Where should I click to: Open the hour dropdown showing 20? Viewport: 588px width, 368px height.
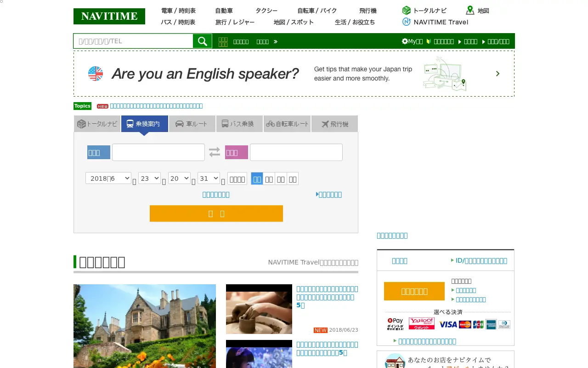179,178
